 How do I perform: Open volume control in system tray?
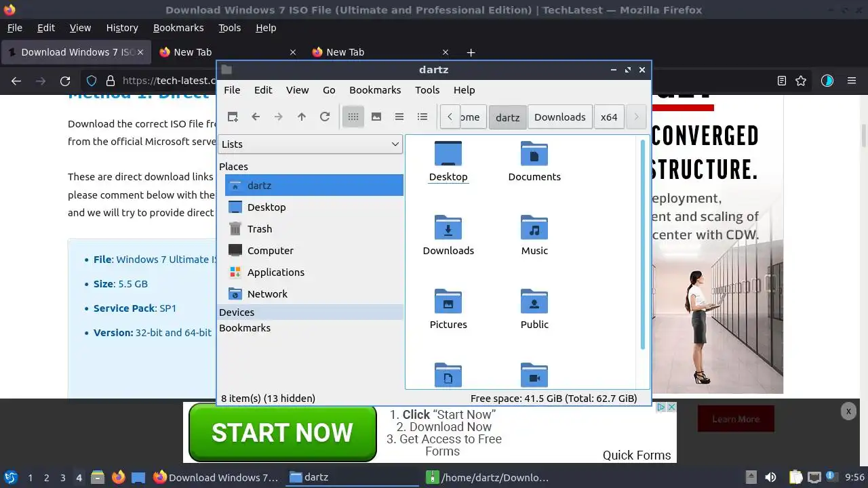(x=770, y=477)
